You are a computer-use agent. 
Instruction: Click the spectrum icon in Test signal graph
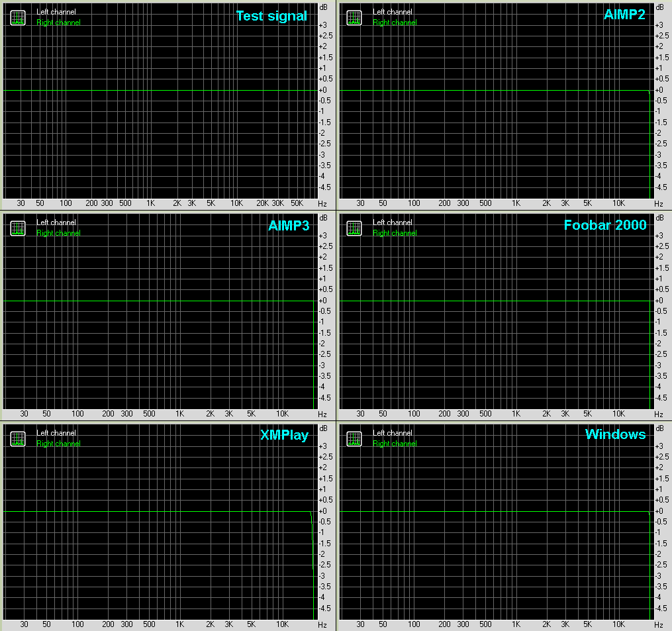click(18, 18)
